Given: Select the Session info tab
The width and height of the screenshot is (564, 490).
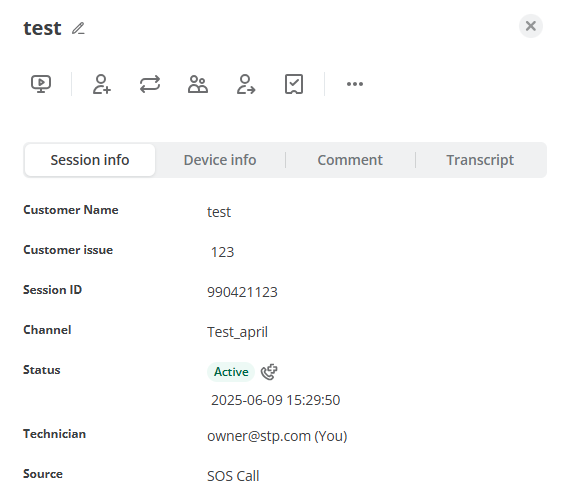Looking at the screenshot, I should click(90, 160).
